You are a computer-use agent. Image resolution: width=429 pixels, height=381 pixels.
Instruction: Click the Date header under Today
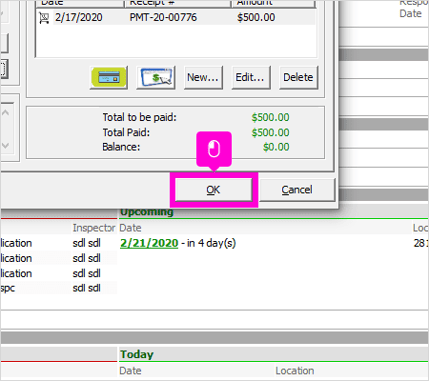[x=130, y=371]
